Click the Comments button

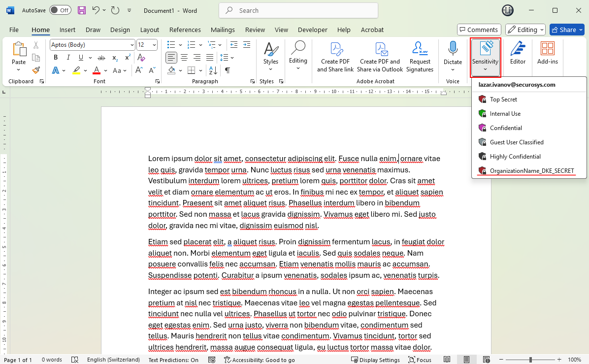479,30
